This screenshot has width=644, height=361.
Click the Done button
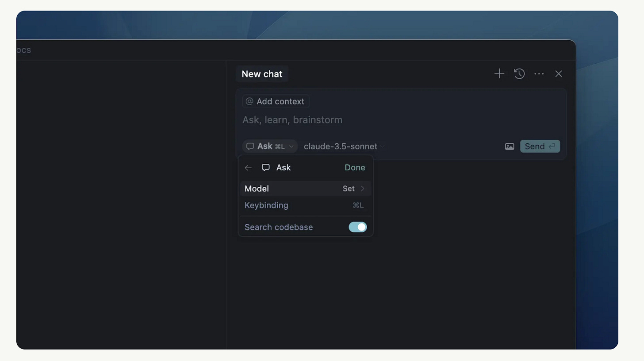click(x=355, y=168)
